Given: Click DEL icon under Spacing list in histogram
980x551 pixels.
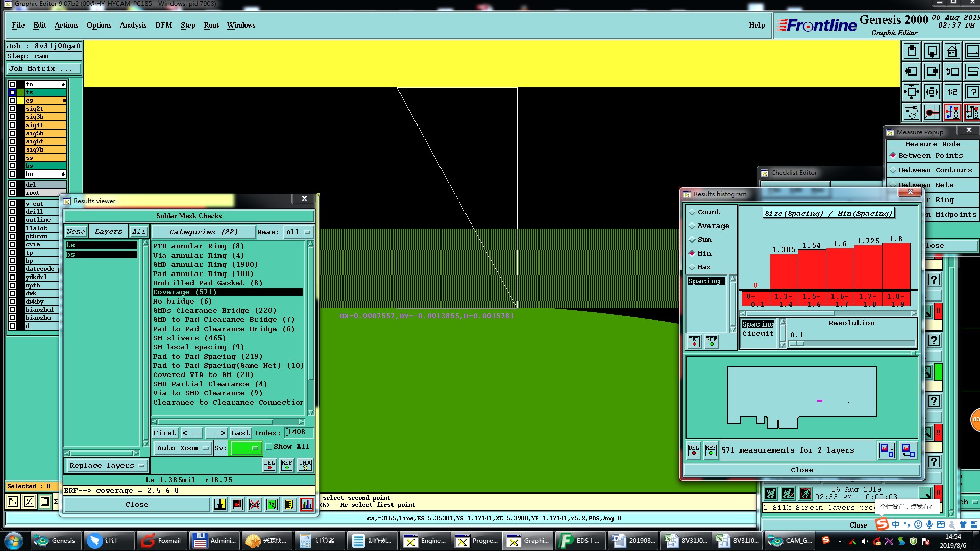Looking at the screenshot, I should pos(694,342).
